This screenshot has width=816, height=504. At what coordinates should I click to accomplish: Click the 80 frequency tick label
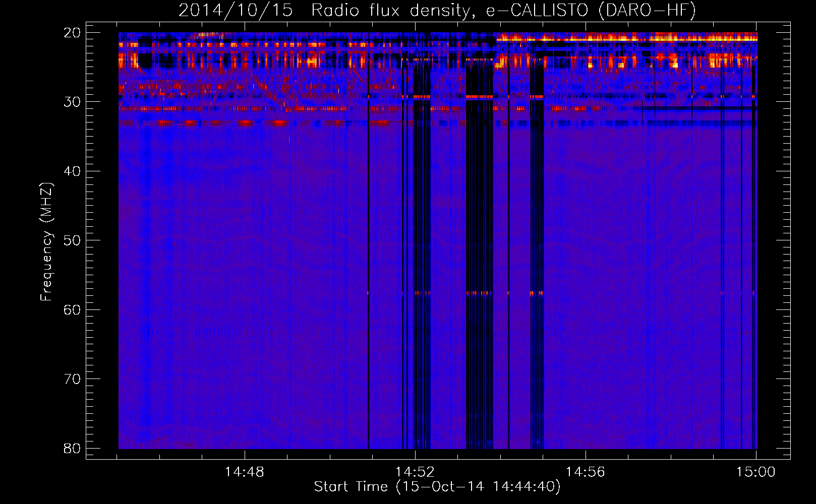[72, 449]
